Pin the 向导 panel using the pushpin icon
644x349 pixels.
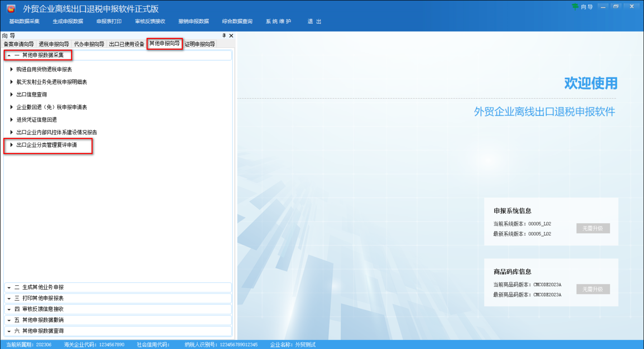click(223, 36)
